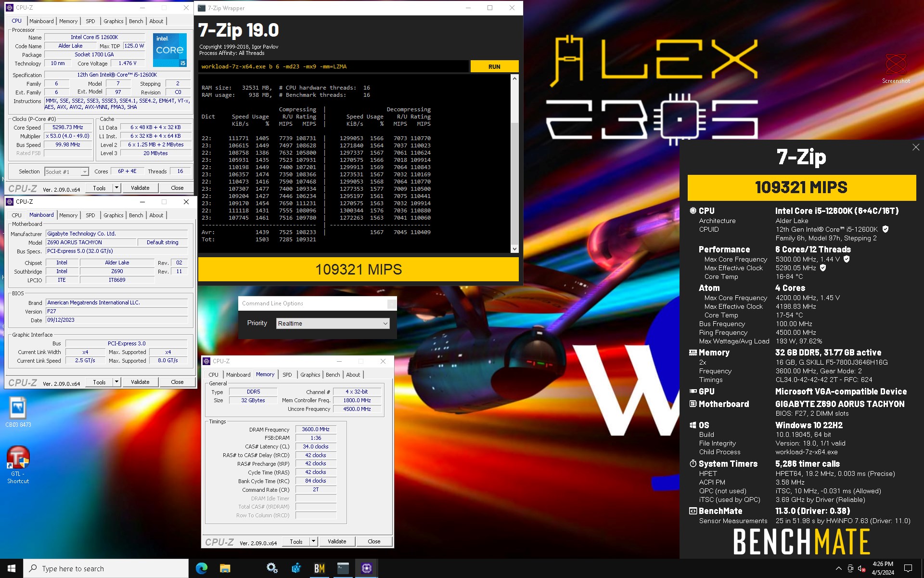
Task: Click the DRAM Frequency value 3600.0 MHz
Action: pyautogui.click(x=316, y=429)
